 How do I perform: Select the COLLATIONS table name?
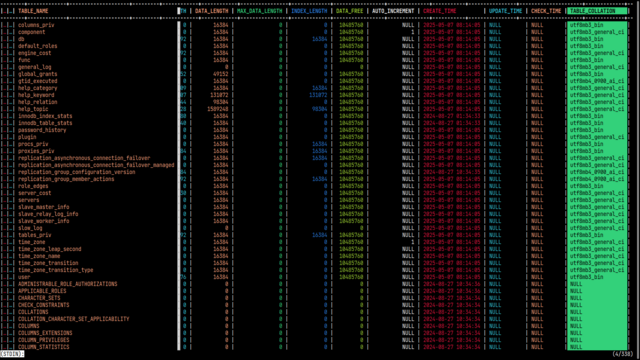click(33, 312)
